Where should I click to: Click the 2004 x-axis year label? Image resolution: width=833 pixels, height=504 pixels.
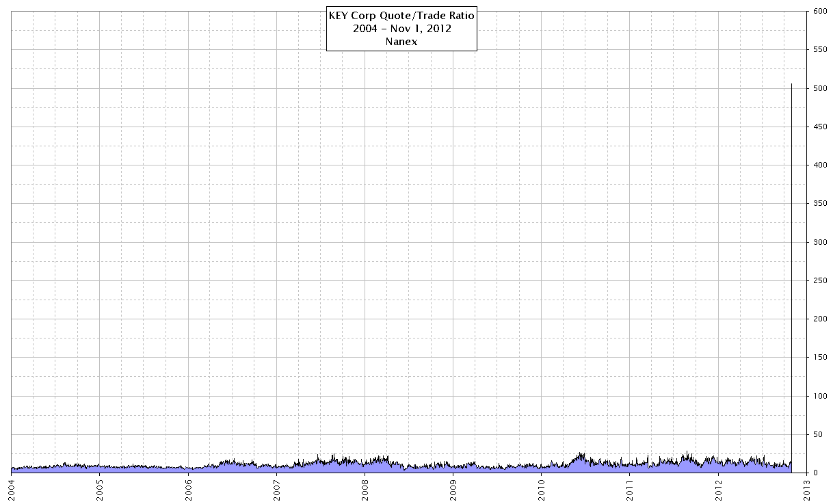point(12,489)
